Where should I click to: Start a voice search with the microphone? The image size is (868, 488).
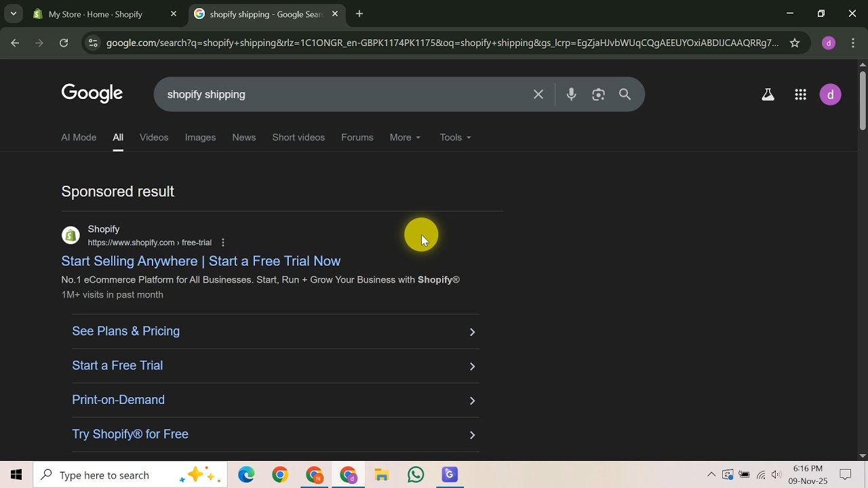coord(571,94)
